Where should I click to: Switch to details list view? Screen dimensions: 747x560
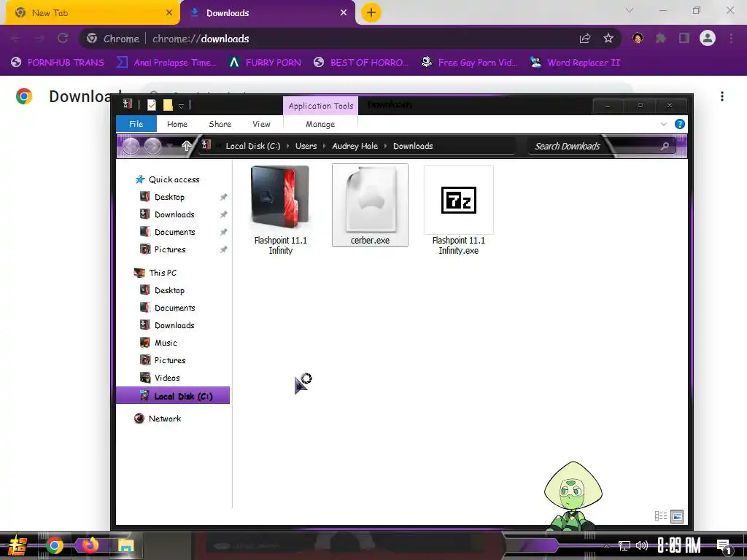[661, 516]
